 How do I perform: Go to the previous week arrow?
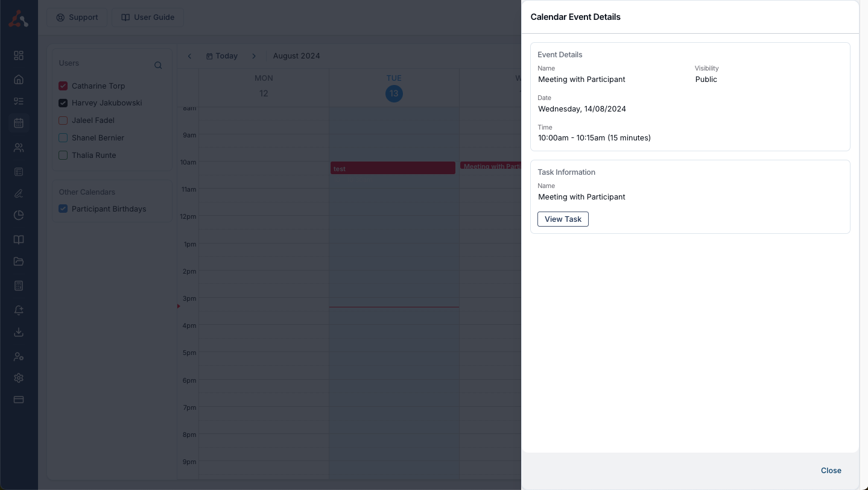pyautogui.click(x=189, y=56)
